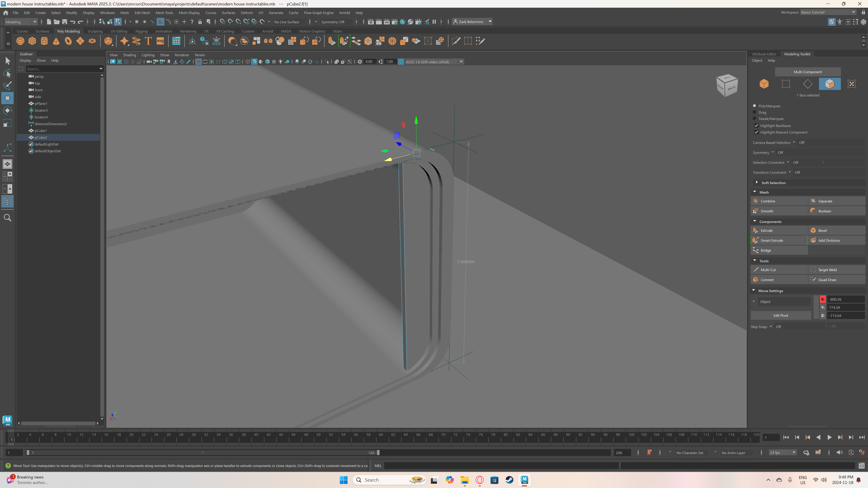Open the Camera Based Selection dropdown

point(794,143)
